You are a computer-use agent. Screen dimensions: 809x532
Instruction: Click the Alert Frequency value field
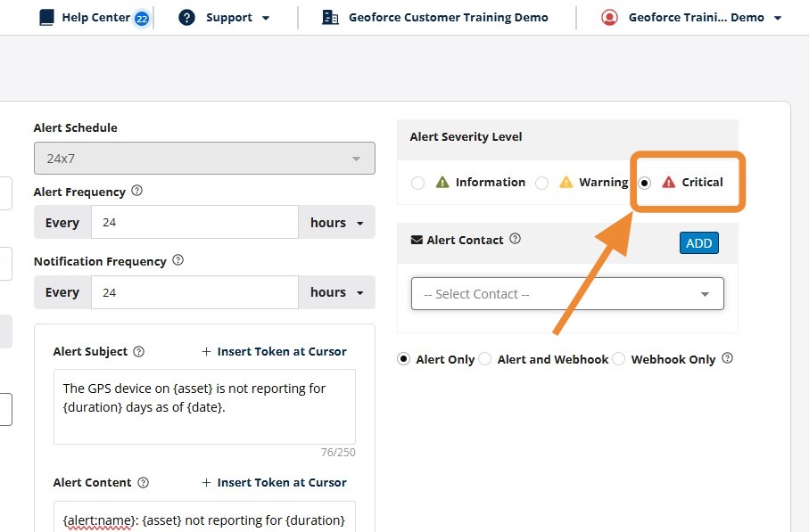195,222
